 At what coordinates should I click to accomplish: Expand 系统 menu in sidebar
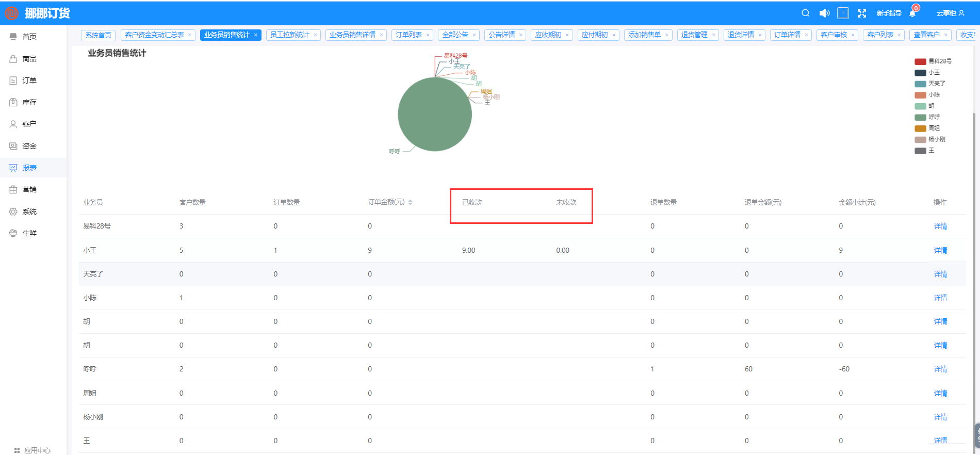pyautogui.click(x=29, y=212)
